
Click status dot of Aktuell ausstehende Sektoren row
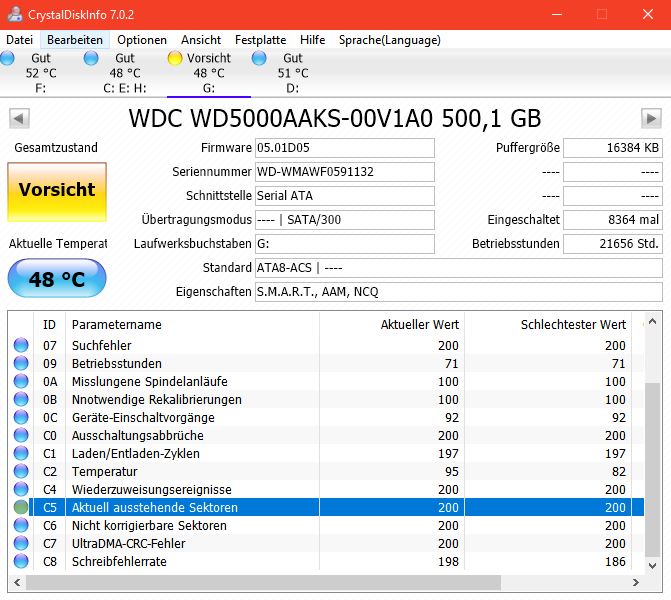[x=21, y=507]
